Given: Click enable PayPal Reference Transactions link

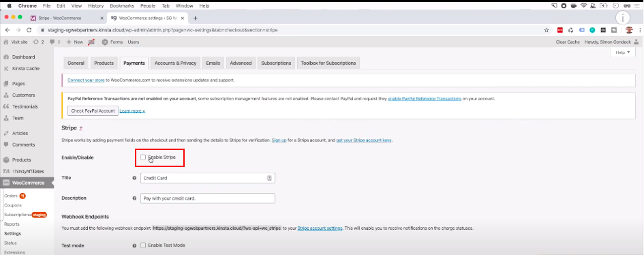Looking at the screenshot, I should pyautogui.click(x=425, y=99).
